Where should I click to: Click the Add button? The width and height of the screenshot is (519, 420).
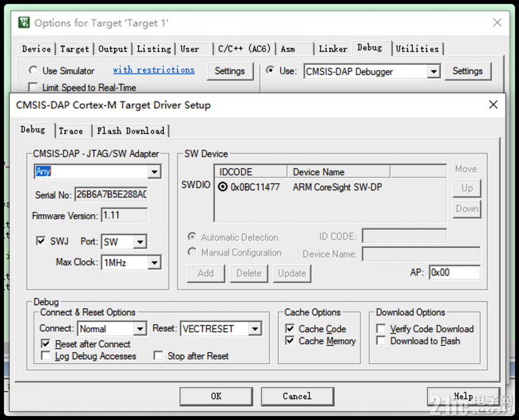tap(205, 273)
